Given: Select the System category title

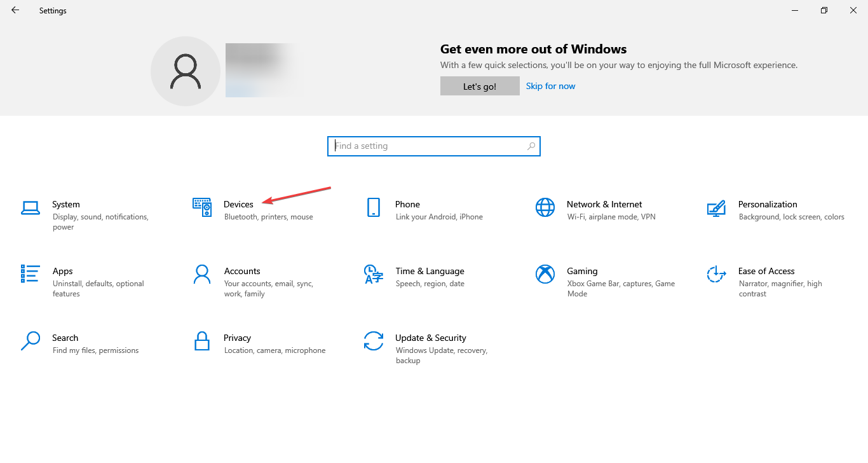Looking at the screenshot, I should [x=66, y=204].
